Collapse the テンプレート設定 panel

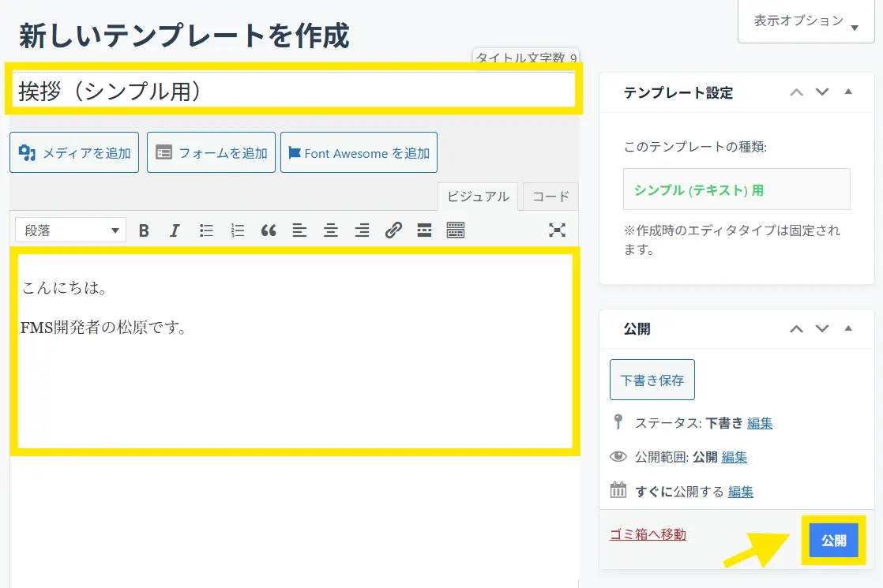pyautogui.click(x=848, y=92)
